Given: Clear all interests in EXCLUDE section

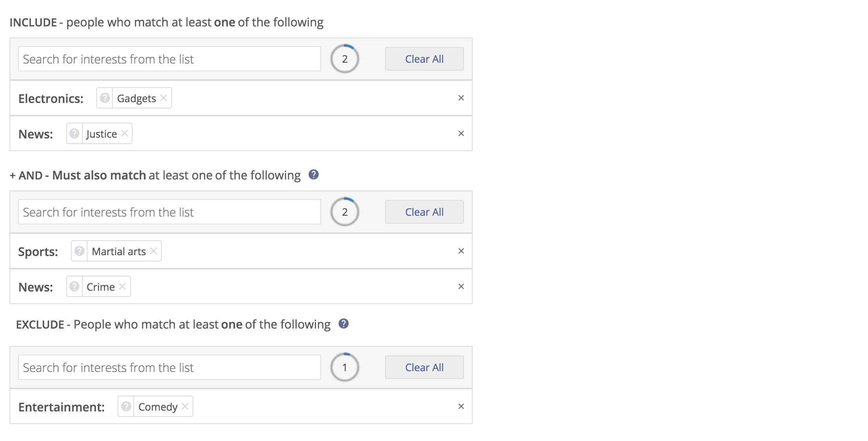Looking at the screenshot, I should [425, 367].
